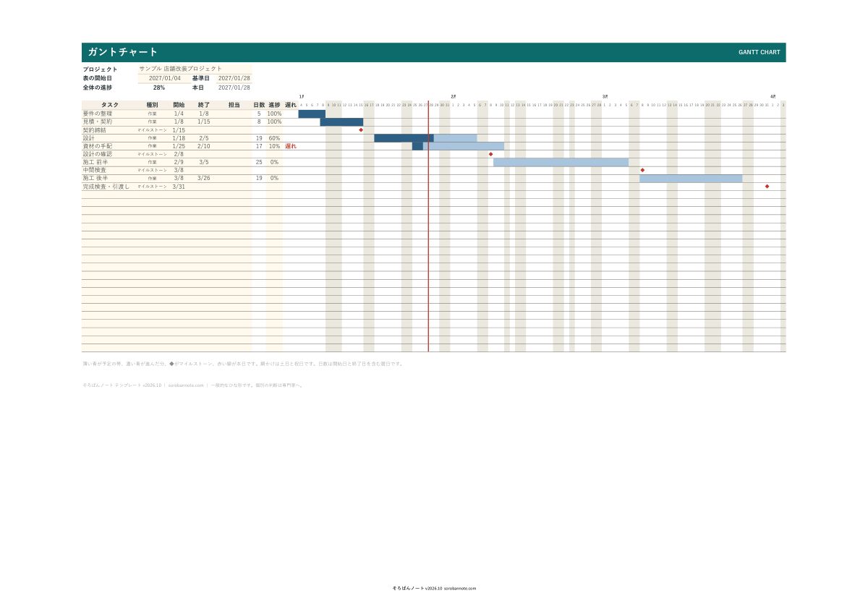Click the 60% progress value for 設計
The height and width of the screenshot is (614, 868).
(274, 138)
